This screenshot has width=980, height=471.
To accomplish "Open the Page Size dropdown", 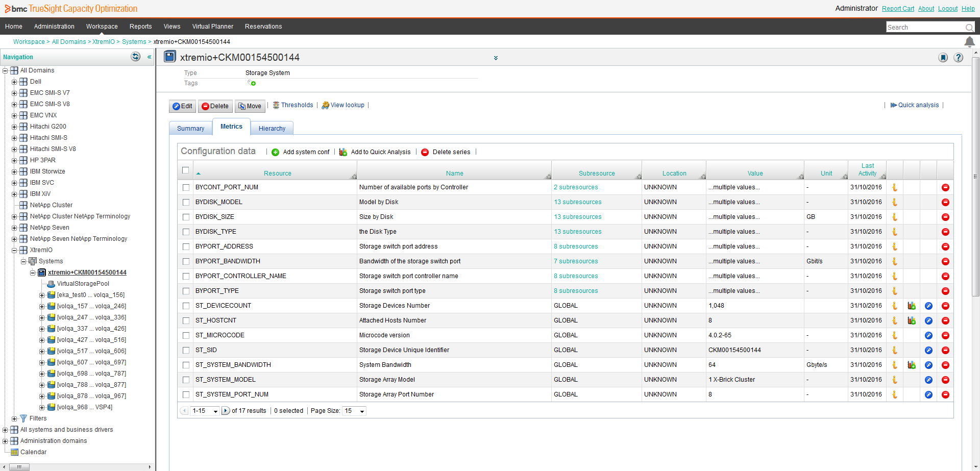I will click(355, 411).
